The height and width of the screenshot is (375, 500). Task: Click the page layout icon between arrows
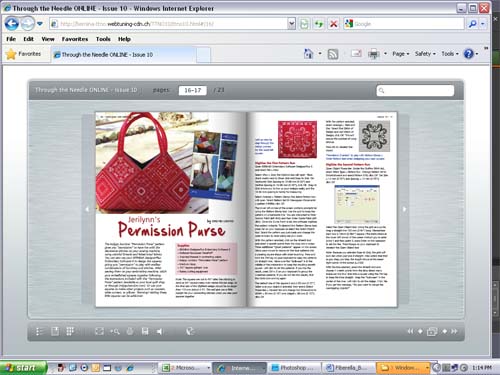[432, 332]
